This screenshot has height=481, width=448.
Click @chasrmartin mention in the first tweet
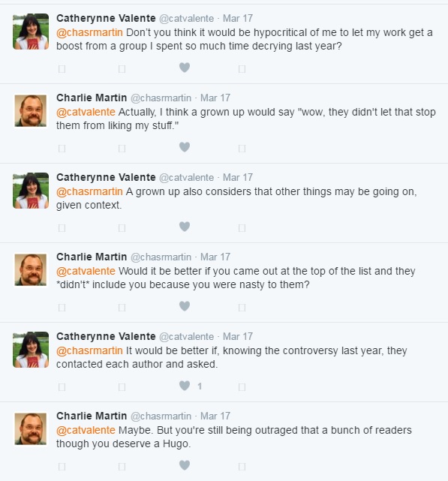[89, 32]
